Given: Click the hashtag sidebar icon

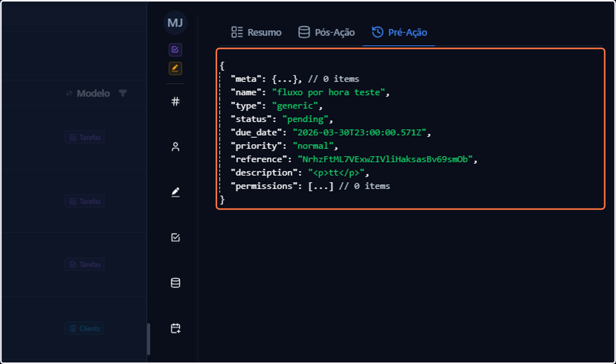Looking at the screenshot, I should click(176, 102).
